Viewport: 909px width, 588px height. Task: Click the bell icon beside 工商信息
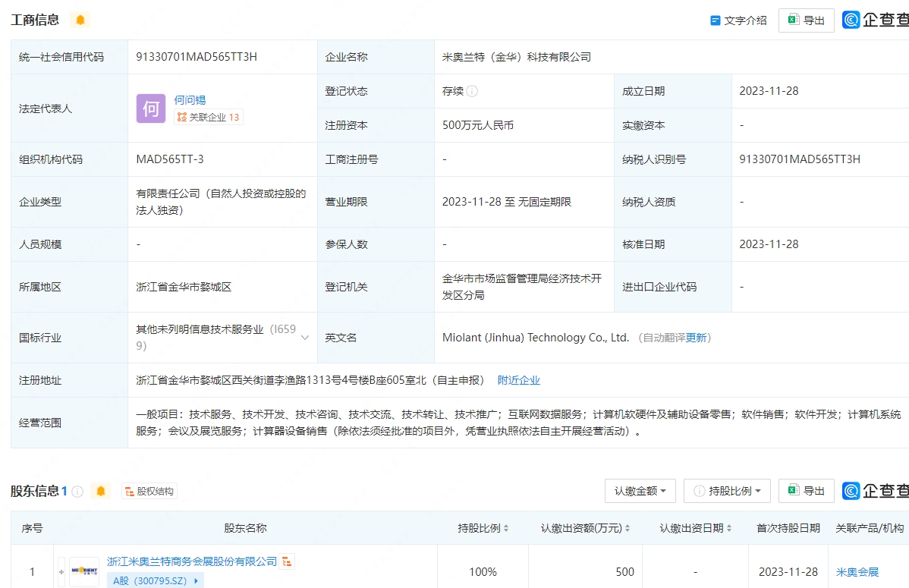(80, 20)
